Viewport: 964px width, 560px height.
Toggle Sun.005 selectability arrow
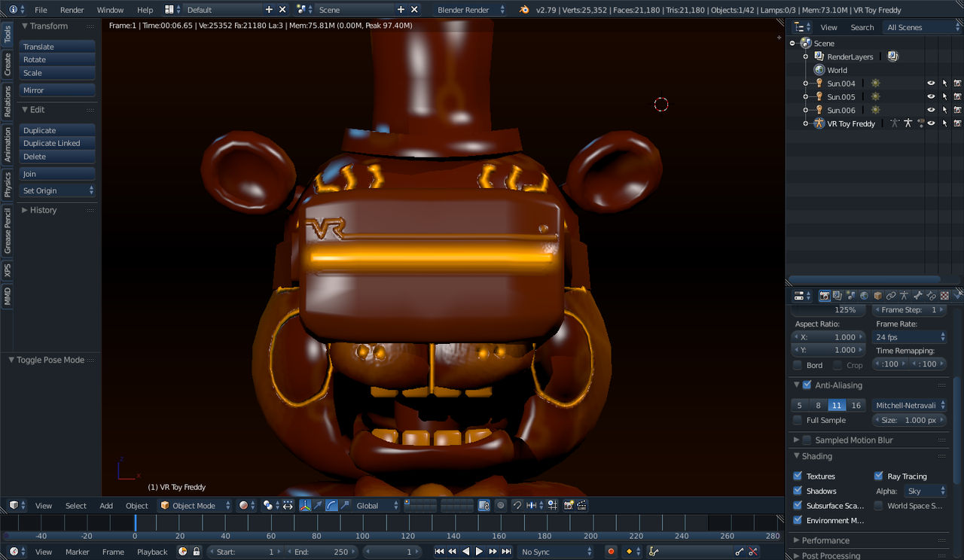pos(944,96)
